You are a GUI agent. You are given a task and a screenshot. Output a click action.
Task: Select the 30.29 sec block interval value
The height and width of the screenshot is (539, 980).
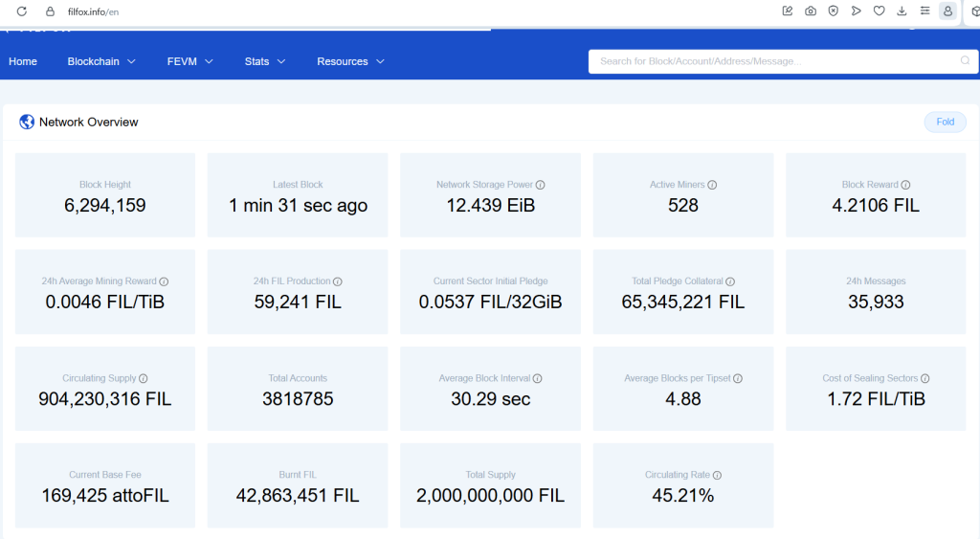point(491,399)
